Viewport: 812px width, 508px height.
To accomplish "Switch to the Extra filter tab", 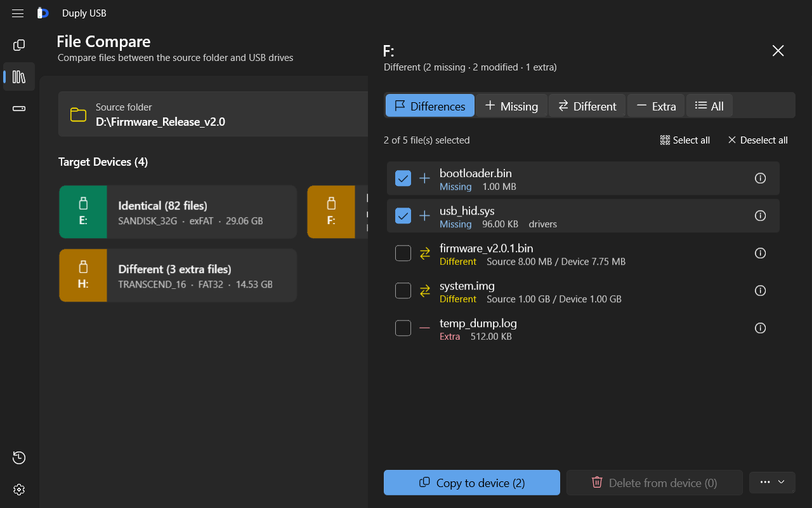I will [656, 106].
